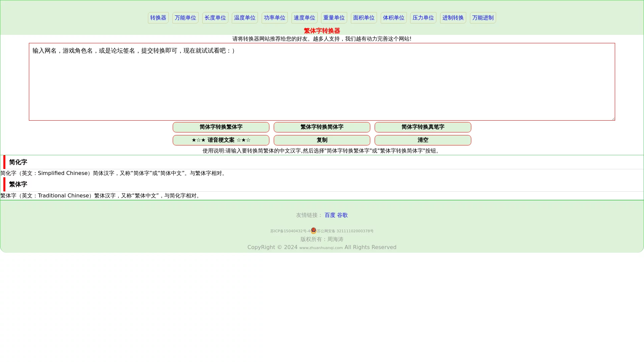
Task: Select the 压力单位 nav link
Action: (423, 18)
